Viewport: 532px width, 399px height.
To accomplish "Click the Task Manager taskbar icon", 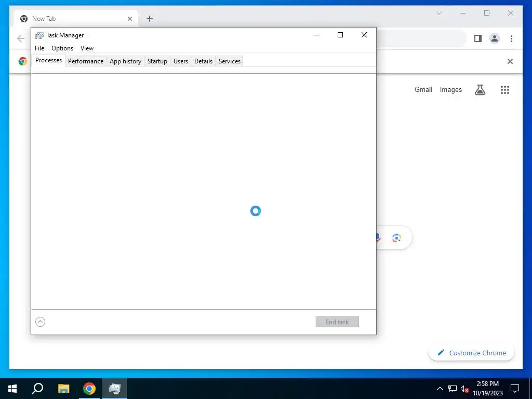I will (115, 389).
